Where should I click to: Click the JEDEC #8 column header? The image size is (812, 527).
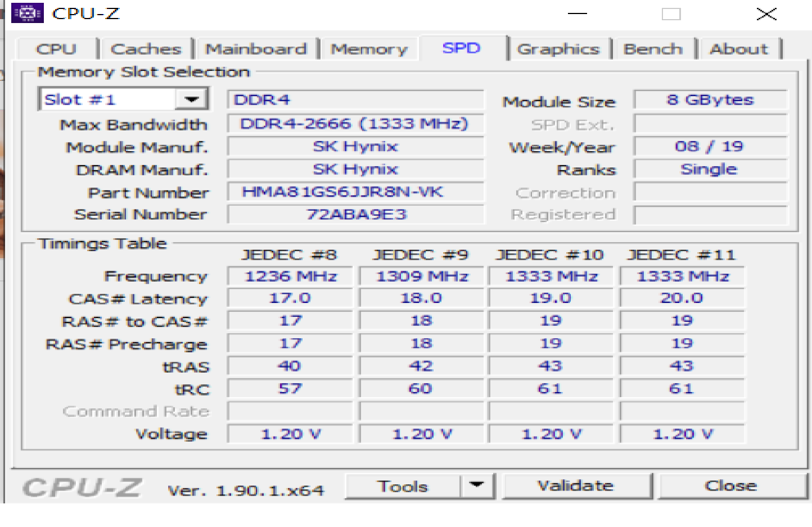tap(289, 255)
